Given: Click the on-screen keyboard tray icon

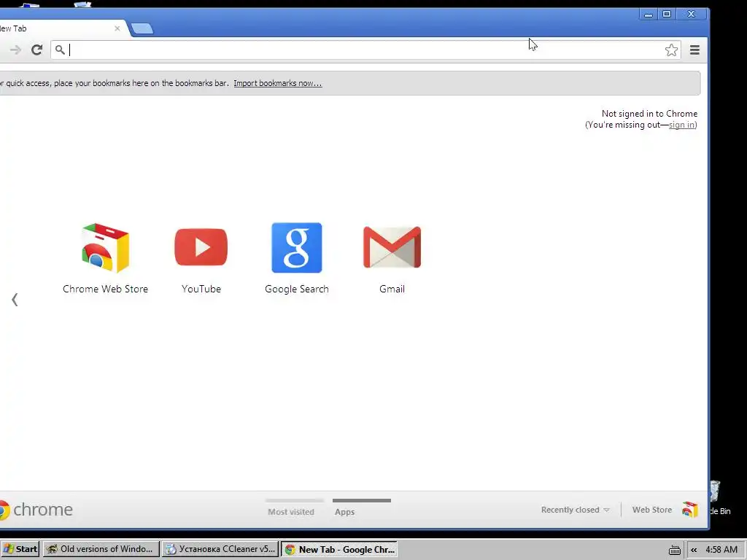Looking at the screenshot, I should (674, 550).
